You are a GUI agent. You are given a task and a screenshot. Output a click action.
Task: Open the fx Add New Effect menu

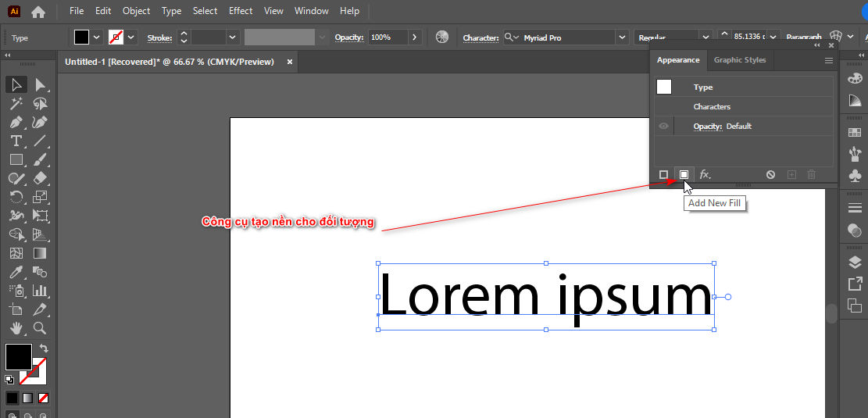(x=704, y=174)
